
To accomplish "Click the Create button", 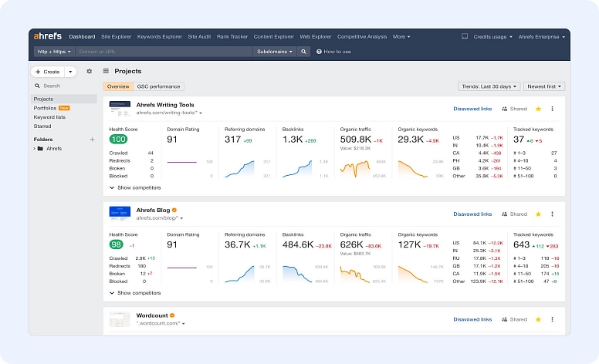I will click(48, 72).
